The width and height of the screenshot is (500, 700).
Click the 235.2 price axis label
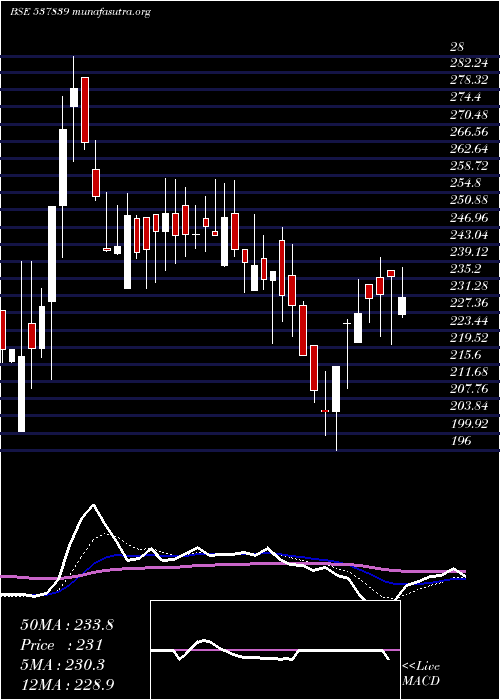(x=465, y=269)
